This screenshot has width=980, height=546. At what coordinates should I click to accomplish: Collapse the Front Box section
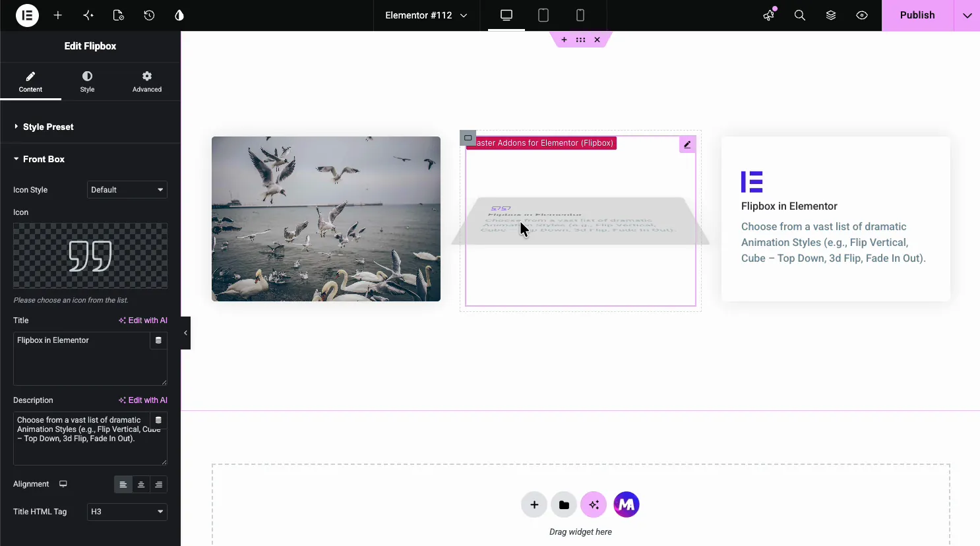point(90,159)
